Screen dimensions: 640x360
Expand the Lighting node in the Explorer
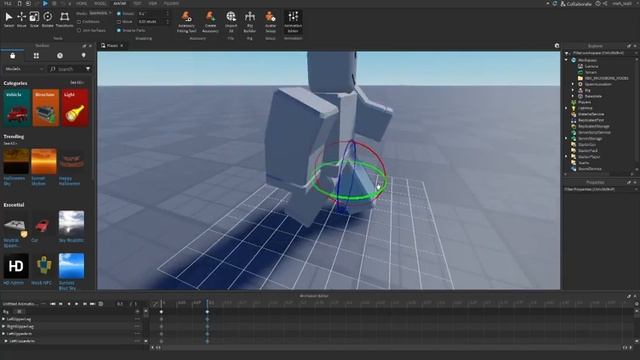(567, 108)
